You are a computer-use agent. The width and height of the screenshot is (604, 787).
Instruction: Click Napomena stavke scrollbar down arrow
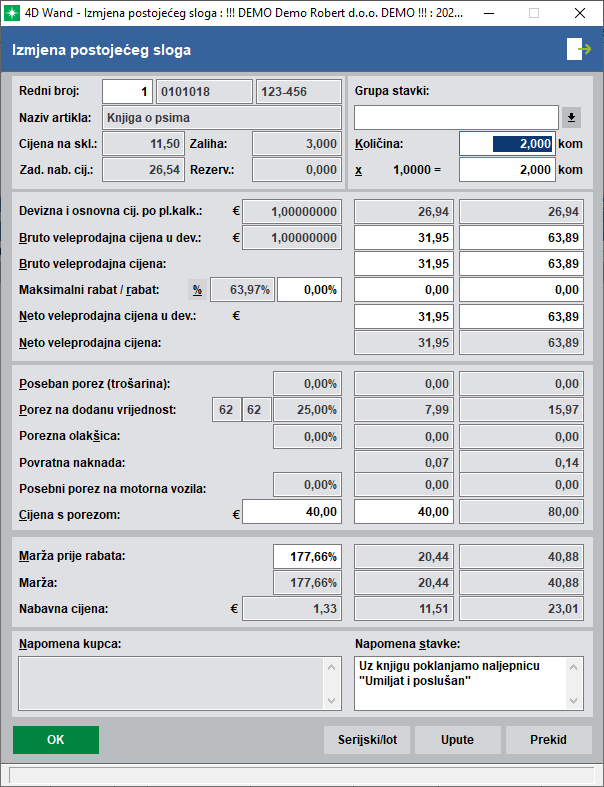[x=573, y=701]
